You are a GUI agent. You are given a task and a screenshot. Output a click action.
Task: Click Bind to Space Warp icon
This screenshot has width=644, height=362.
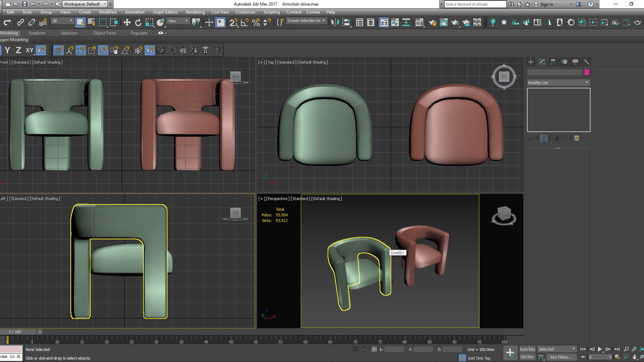43,22
